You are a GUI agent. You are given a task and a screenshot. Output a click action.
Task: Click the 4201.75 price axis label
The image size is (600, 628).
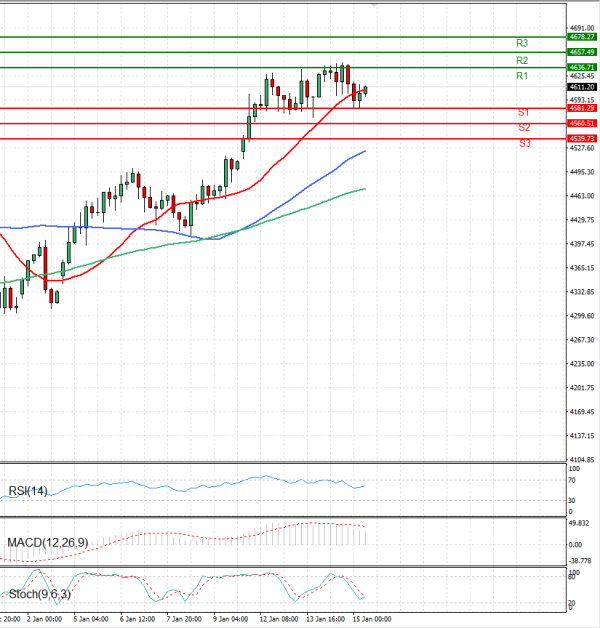[581, 388]
